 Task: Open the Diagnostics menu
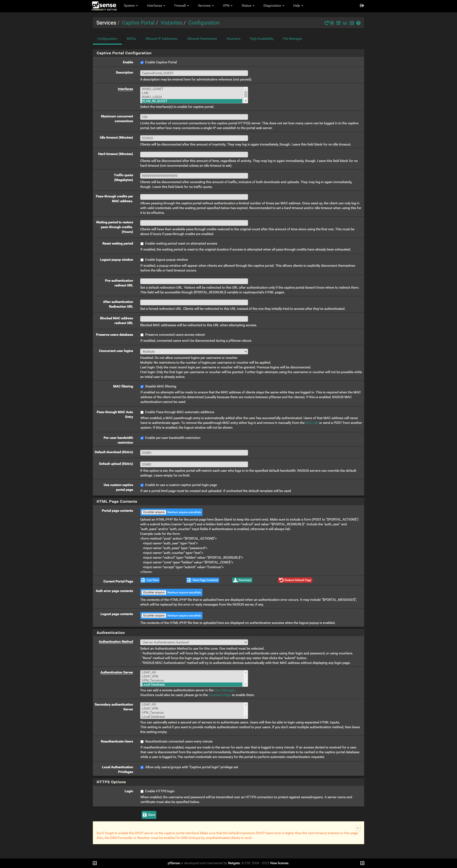[x=273, y=5]
